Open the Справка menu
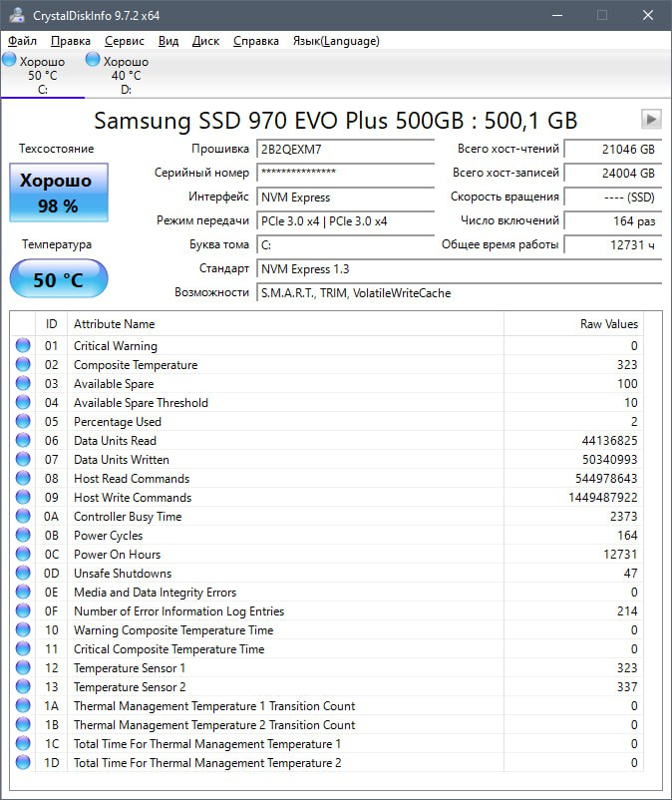This screenshot has height=800, width=672. [x=256, y=41]
